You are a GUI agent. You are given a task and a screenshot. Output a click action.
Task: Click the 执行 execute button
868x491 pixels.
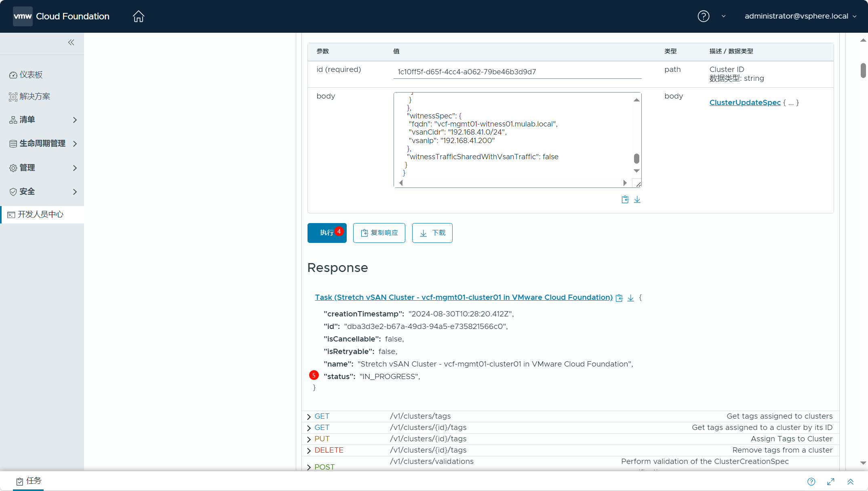327,233
